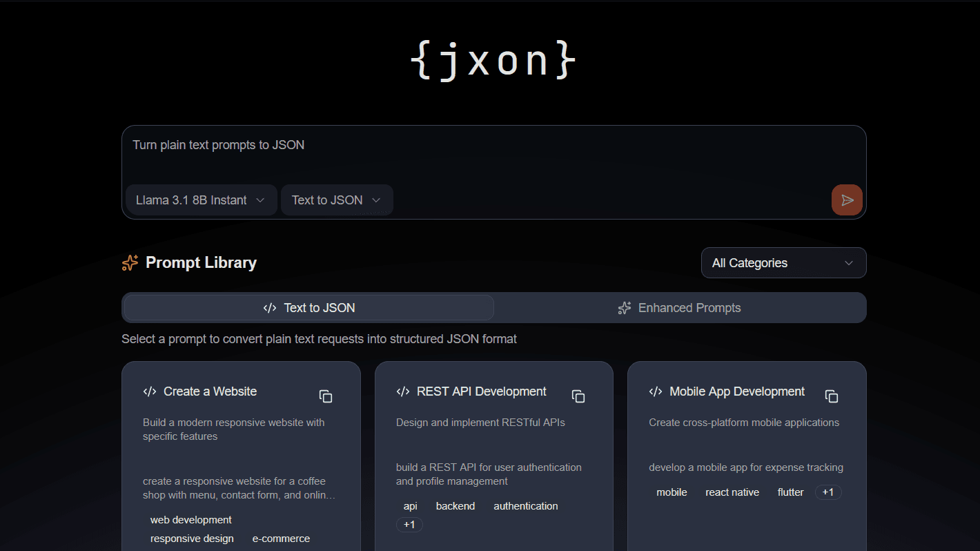The image size is (980, 551).
Task: Click code icon on Create a Website card
Action: point(150,391)
